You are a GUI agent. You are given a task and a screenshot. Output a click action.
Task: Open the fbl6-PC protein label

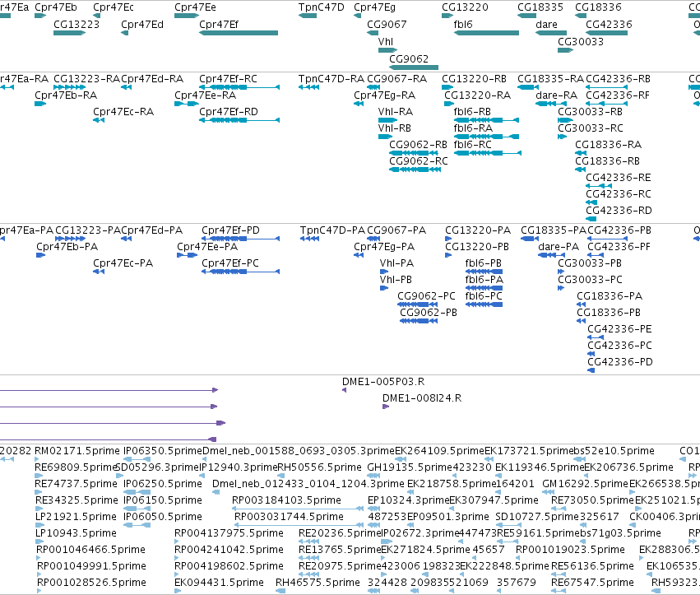[484, 296]
